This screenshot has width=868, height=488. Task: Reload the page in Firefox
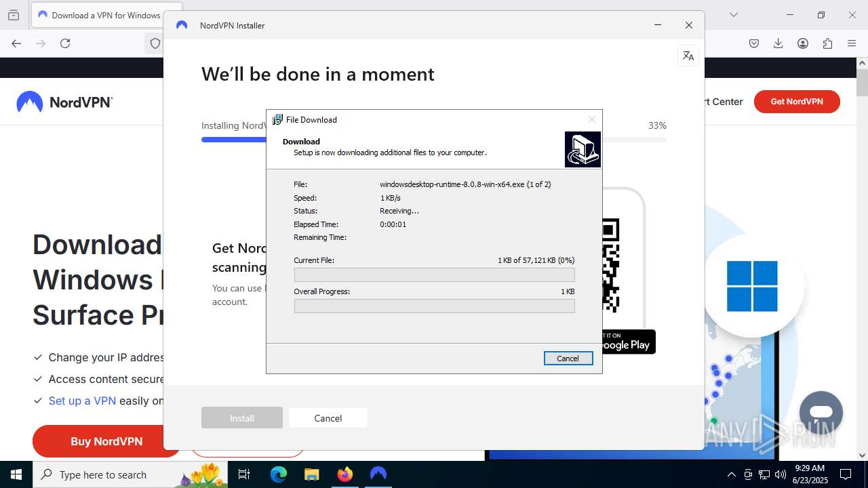click(x=65, y=43)
